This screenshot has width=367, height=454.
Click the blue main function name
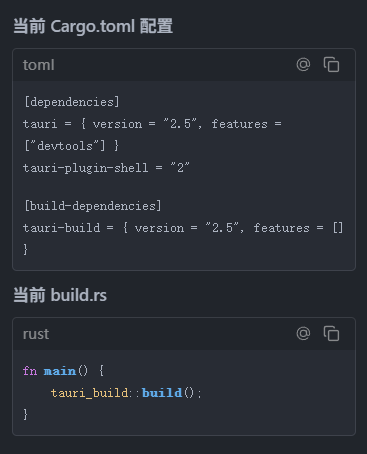pos(60,371)
